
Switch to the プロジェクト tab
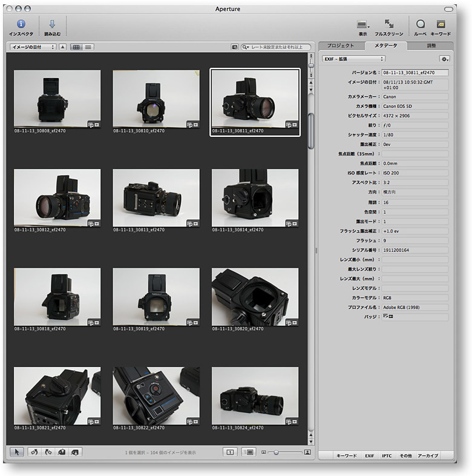tap(340, 46)
